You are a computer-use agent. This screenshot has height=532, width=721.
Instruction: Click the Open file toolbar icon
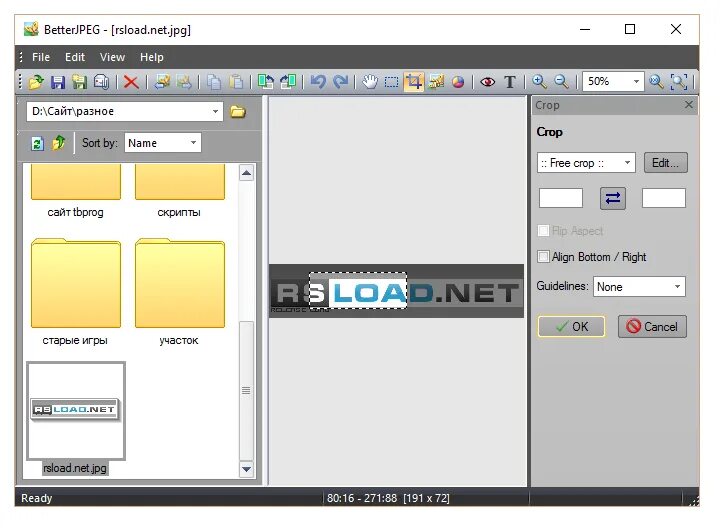36,82
